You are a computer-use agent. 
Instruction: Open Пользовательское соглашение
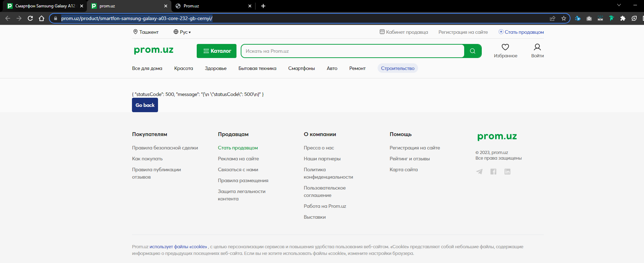tap(325, 191)
